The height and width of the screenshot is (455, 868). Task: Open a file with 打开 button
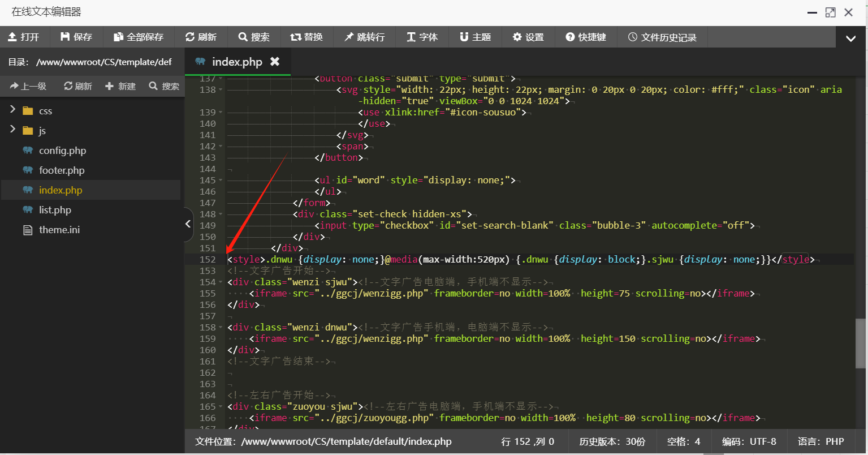pos(24,37)
